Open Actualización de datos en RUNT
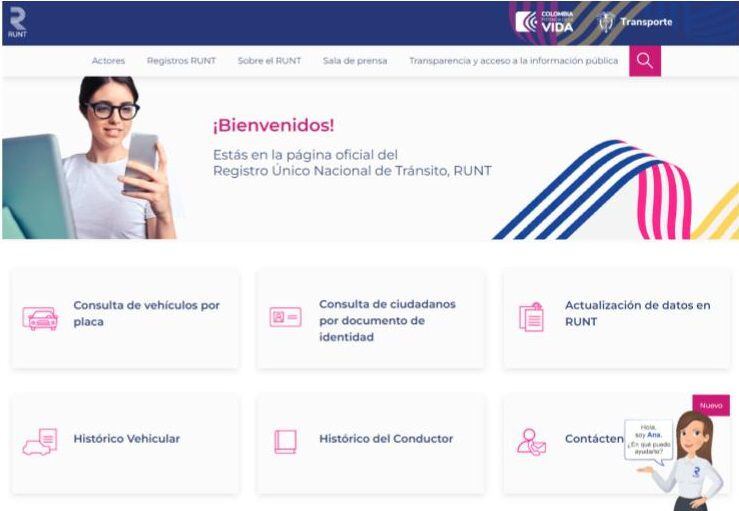Screen dimensions: 739x511 coord(616,319)
